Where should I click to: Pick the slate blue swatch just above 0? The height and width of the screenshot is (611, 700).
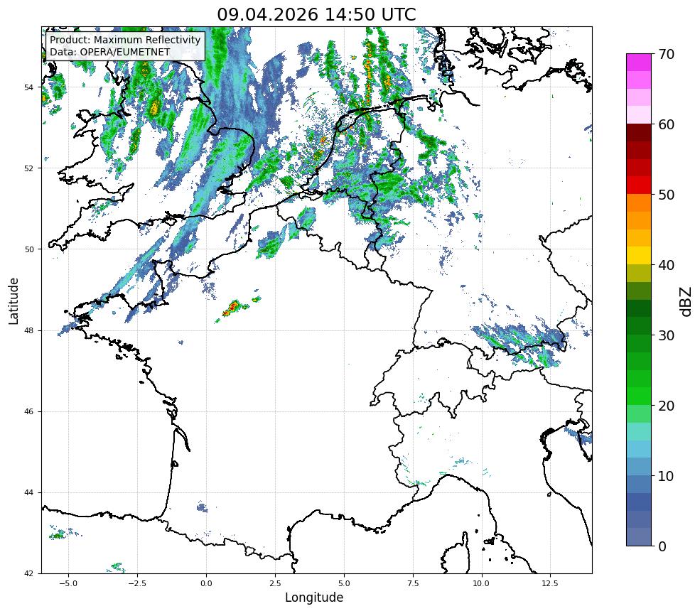coord(639,537)
